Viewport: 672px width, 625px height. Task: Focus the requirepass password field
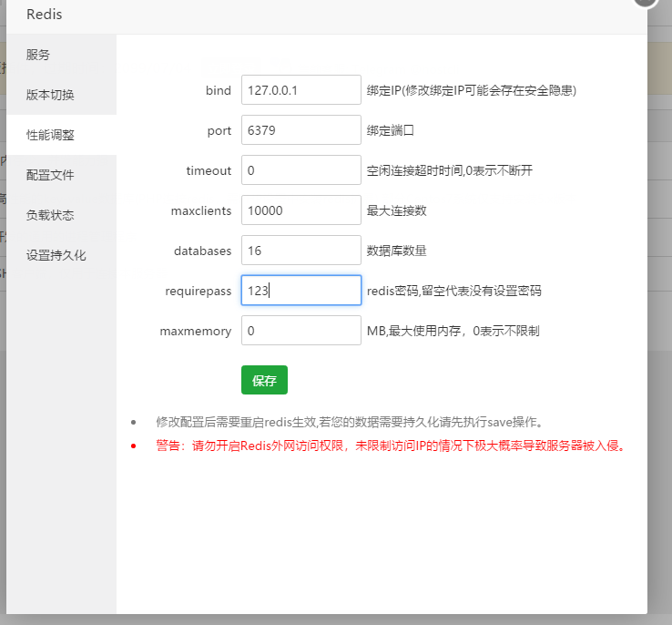click(300, 291)
